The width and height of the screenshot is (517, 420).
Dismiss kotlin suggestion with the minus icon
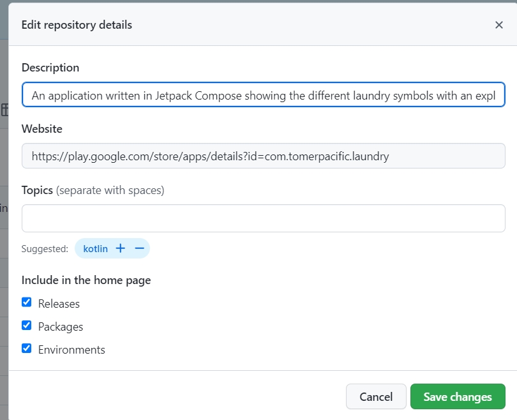coord(139,248)
